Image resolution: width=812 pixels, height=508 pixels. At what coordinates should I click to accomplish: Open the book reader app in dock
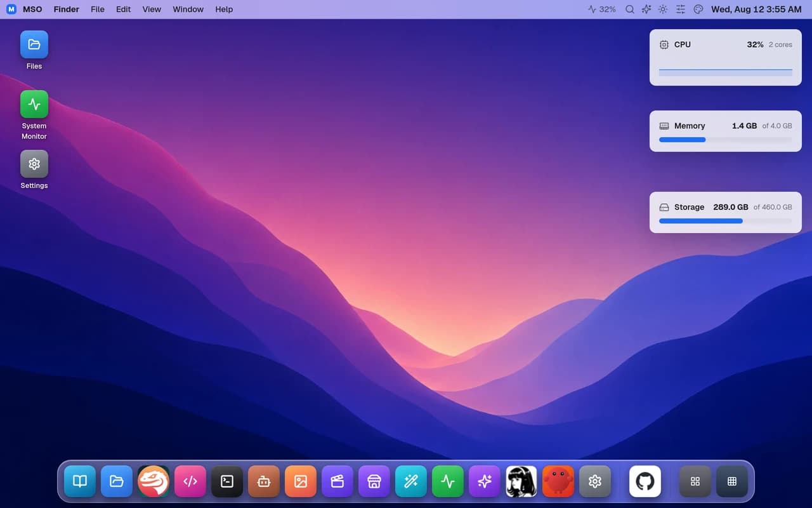point(80,481)
